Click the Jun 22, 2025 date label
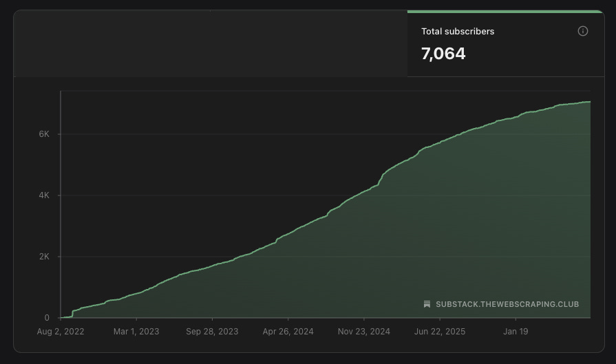 [x=440, y=332]
